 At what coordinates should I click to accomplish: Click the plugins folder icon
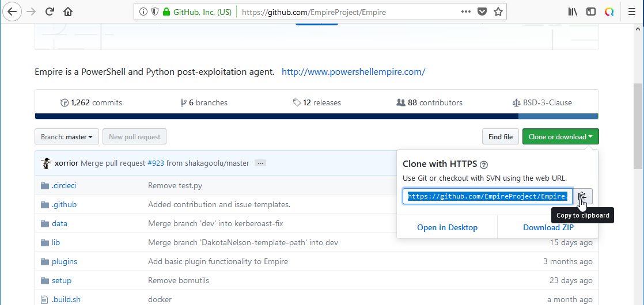(45, 262)
